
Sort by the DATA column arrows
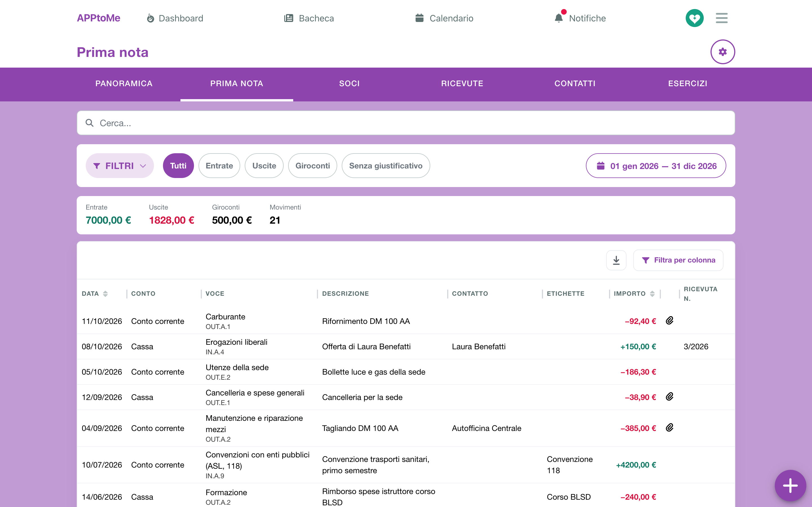pos(105,294)
